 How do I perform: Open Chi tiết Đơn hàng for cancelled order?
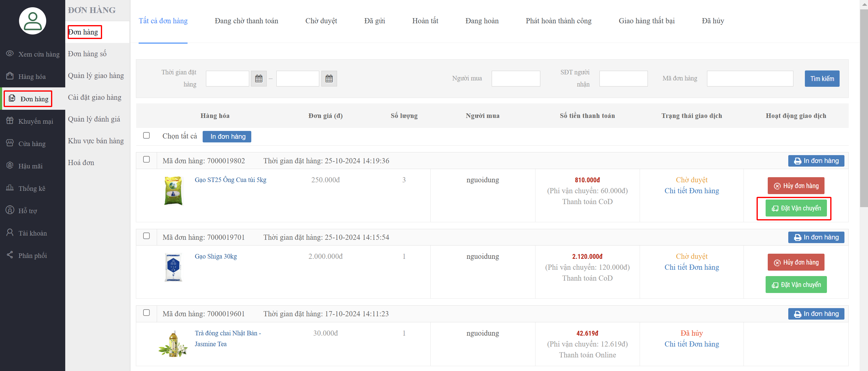(x=691, y=344)
